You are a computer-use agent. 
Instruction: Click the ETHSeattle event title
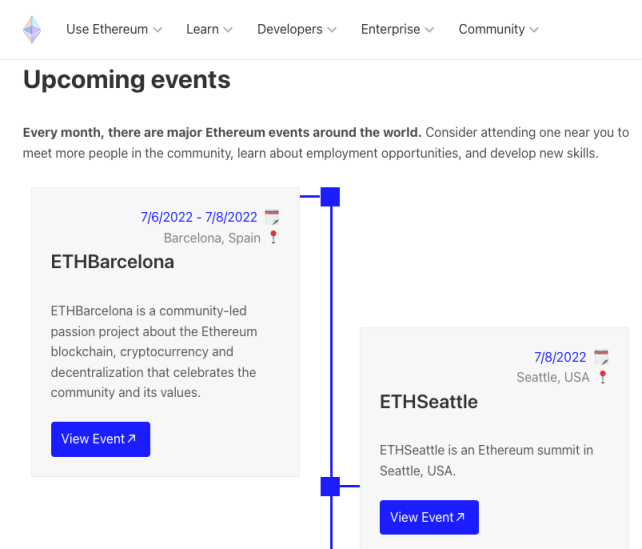(x=428, y=402)
